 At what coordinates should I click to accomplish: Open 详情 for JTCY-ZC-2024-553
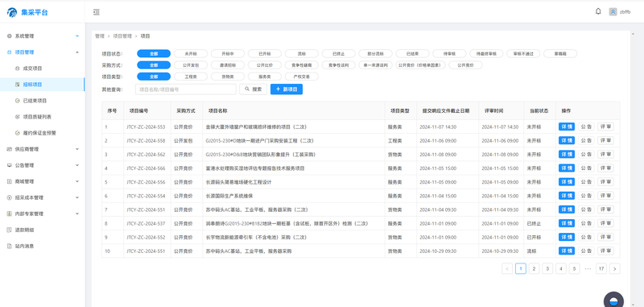(x=567, y=127)
